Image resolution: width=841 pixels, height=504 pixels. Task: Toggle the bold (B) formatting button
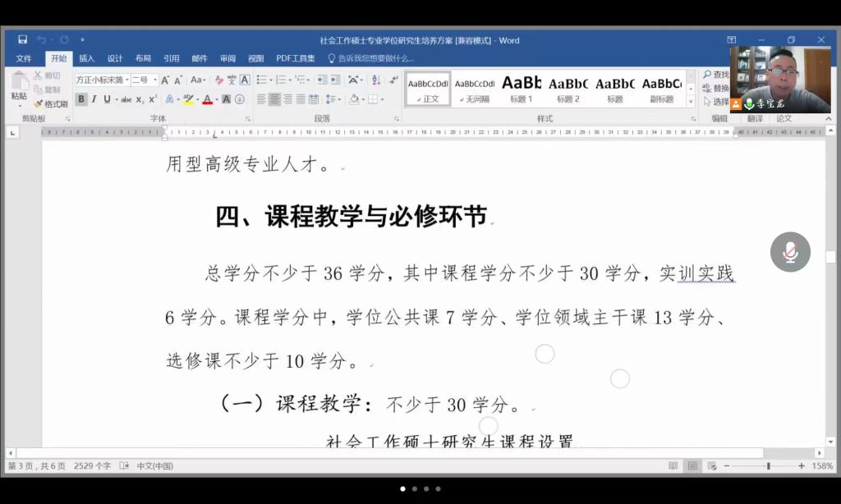click(x=80, y=99)
